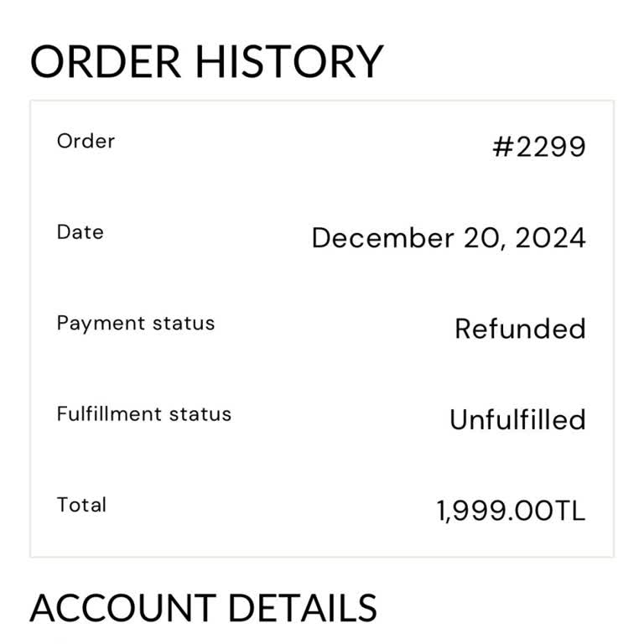Click the Date label
Image resolution: width=644 pixels, height=644 pixels.
pyautogui.click(x=80, y=232)
